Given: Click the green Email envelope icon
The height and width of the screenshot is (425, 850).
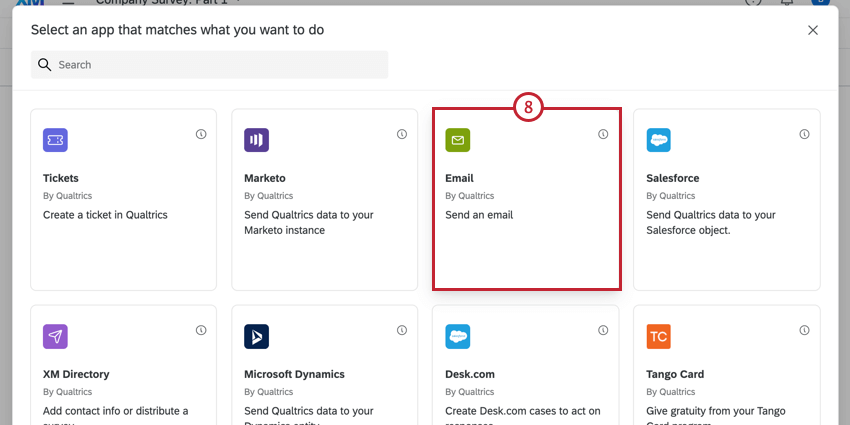Looking at the screenshot, I should pyautogui.click(x=458, y=140).
